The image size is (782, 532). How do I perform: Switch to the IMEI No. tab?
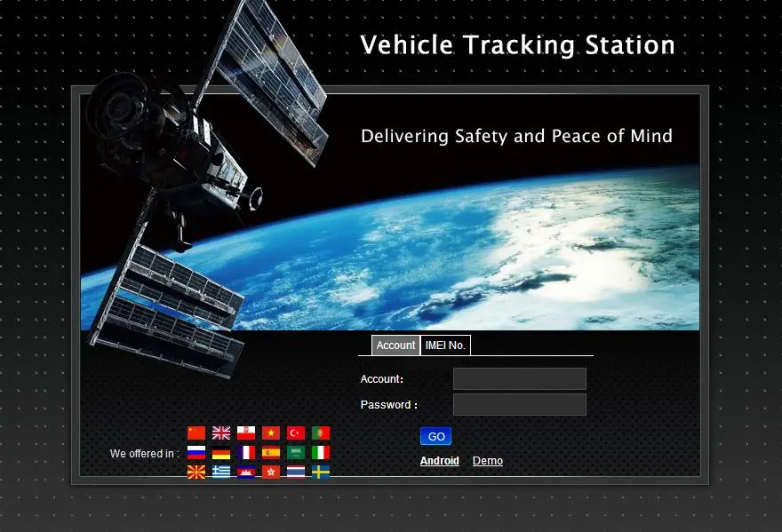pos(445,345)
